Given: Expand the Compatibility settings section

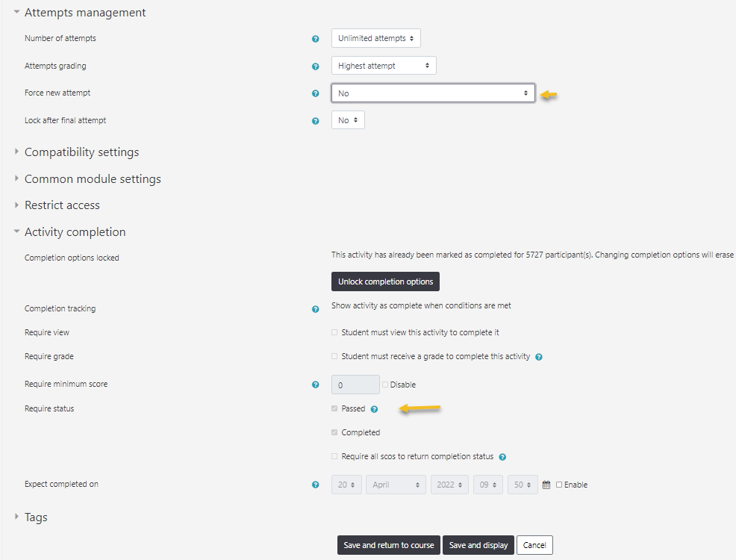Looking at the screenshot, I should point(81,152).
